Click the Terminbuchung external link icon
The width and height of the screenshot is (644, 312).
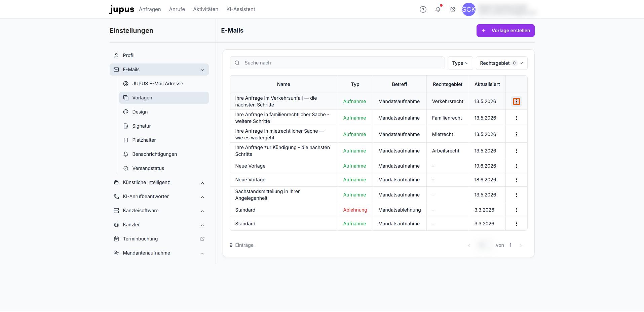202,239
